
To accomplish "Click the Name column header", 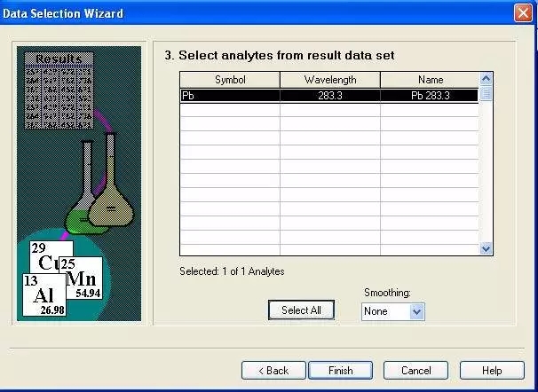I will click(430, 80).
